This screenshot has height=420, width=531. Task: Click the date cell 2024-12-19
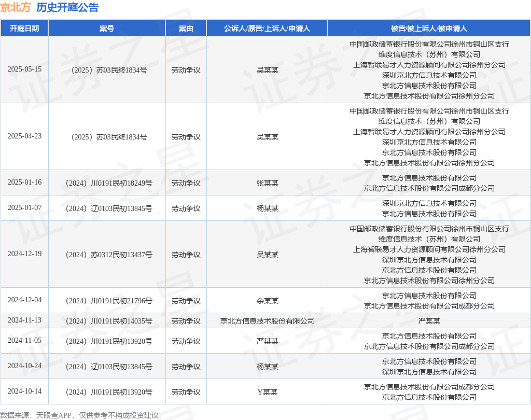(x=25, y=254)
